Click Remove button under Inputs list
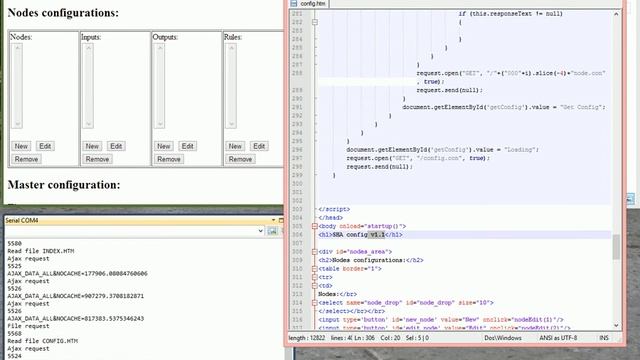Screen dimensions: 640x360 98,159
